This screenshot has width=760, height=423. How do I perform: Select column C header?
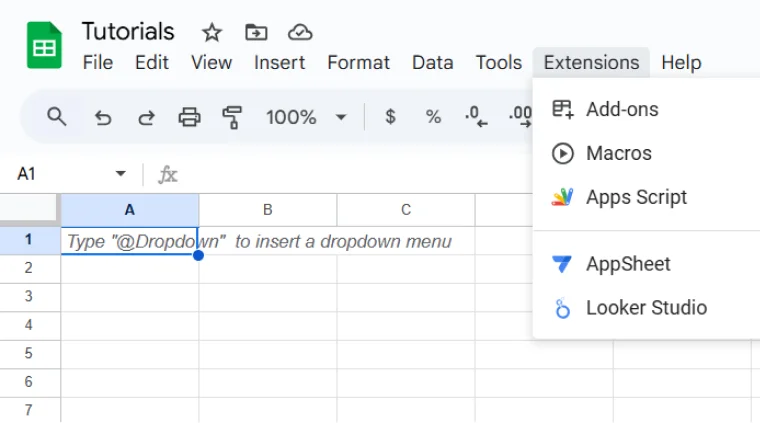click(406, 210)
